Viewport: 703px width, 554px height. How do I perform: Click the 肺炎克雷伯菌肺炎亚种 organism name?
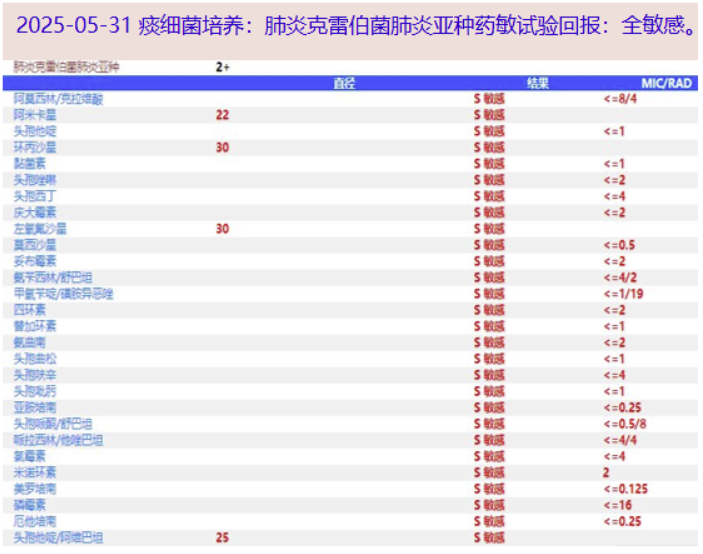point(66,67)
